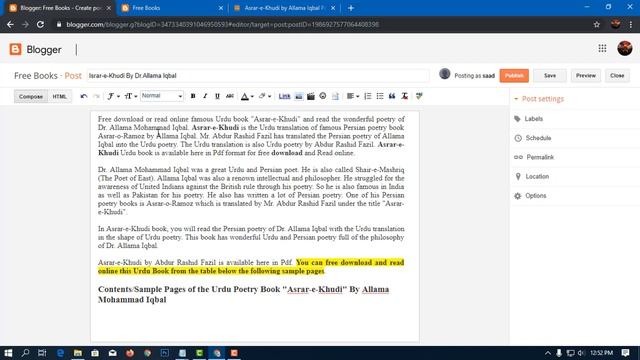Bookmark this page with the star
This screenshot has width=640, height=360.
(x=597, y=24)
